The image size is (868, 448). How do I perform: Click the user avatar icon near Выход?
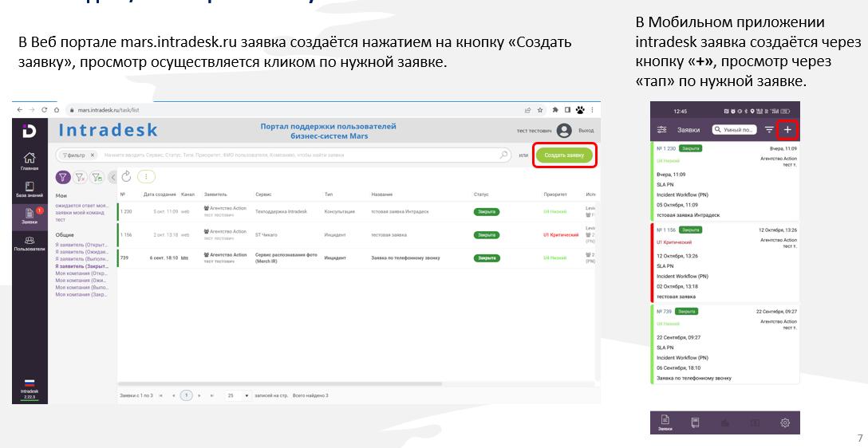[x=564, y=131]
